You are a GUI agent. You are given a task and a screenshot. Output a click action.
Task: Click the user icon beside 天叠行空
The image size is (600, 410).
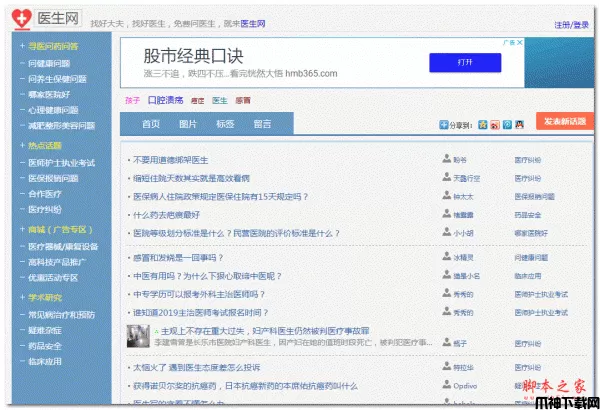(446, 178)
